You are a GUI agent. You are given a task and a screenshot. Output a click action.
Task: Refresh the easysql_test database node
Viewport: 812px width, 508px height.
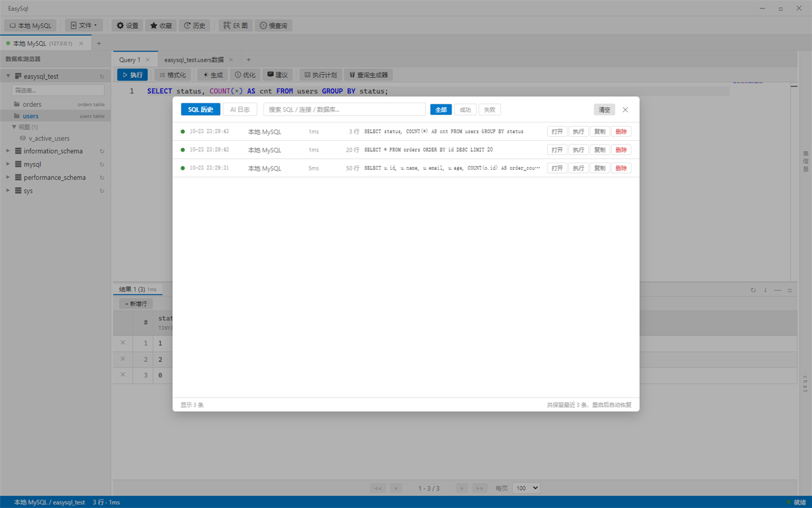click(x=102, y=76)
